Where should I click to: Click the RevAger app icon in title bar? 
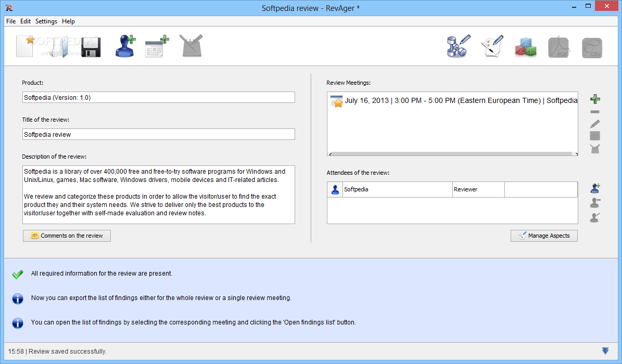coord(9,8)
